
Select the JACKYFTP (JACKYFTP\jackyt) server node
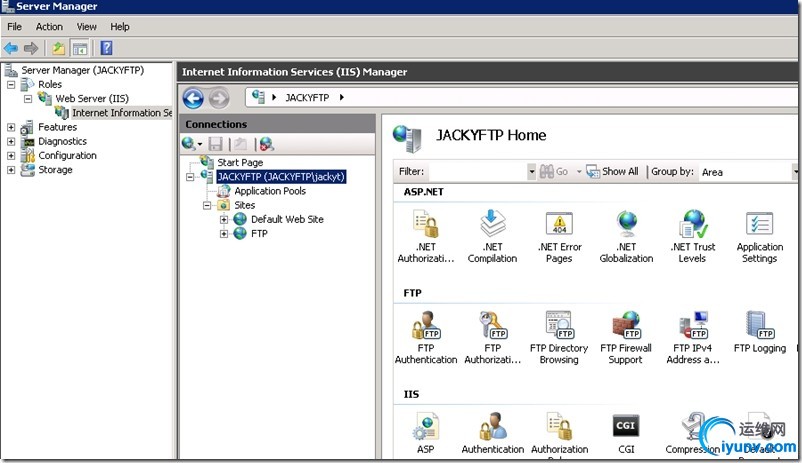(x=281, y=177)
